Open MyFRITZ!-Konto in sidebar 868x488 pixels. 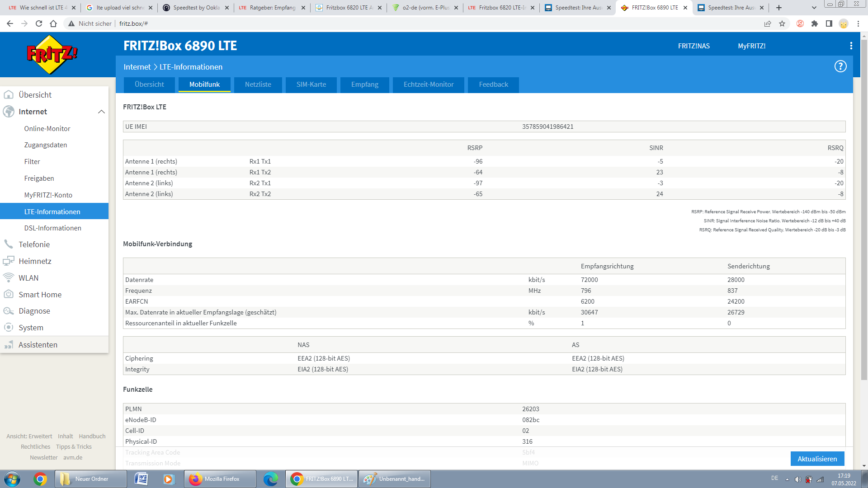click(x=48, y=195)
